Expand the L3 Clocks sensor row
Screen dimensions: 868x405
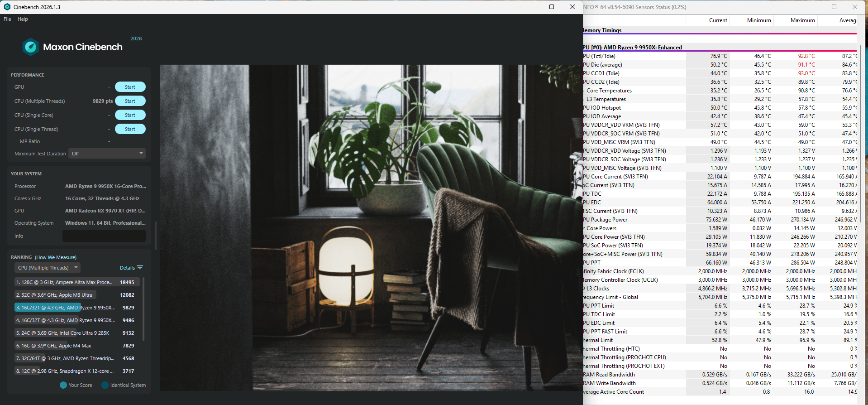(584, 289)
